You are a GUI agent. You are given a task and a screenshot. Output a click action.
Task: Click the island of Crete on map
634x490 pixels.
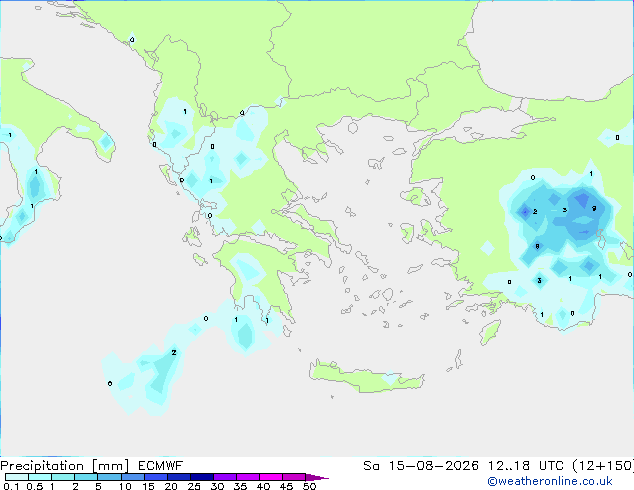pos(367,377)
